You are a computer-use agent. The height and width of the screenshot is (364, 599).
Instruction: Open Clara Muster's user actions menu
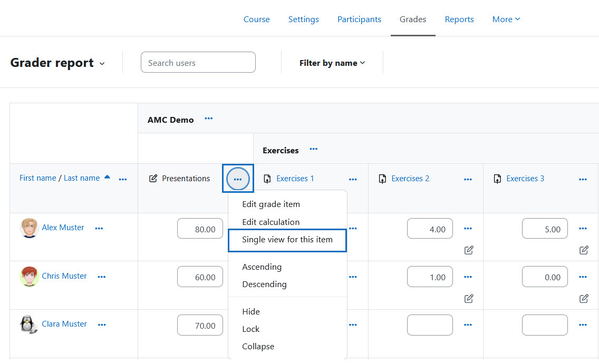click(x=102, y=325)
